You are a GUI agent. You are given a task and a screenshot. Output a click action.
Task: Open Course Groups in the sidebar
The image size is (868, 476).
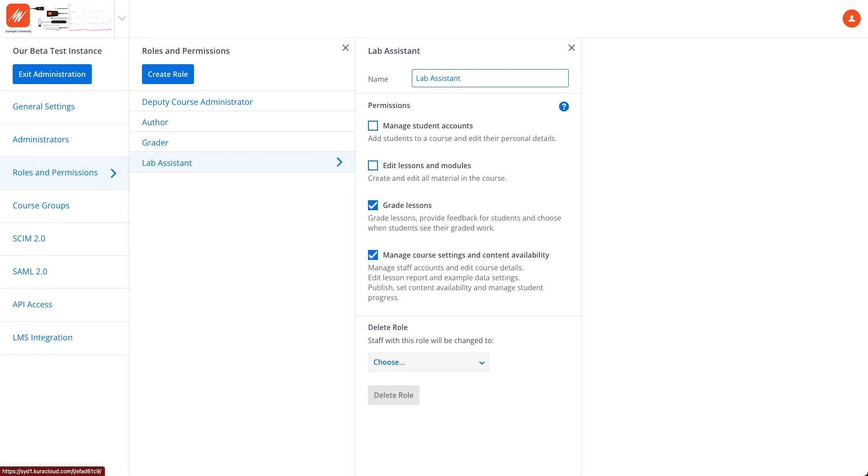tap(65, 206)
